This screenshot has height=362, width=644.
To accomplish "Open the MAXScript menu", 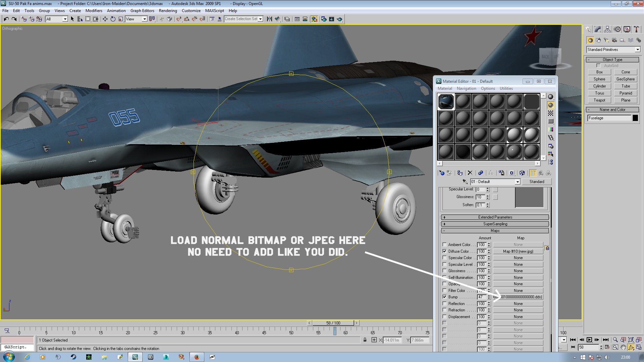I will [x=214, y=11].
